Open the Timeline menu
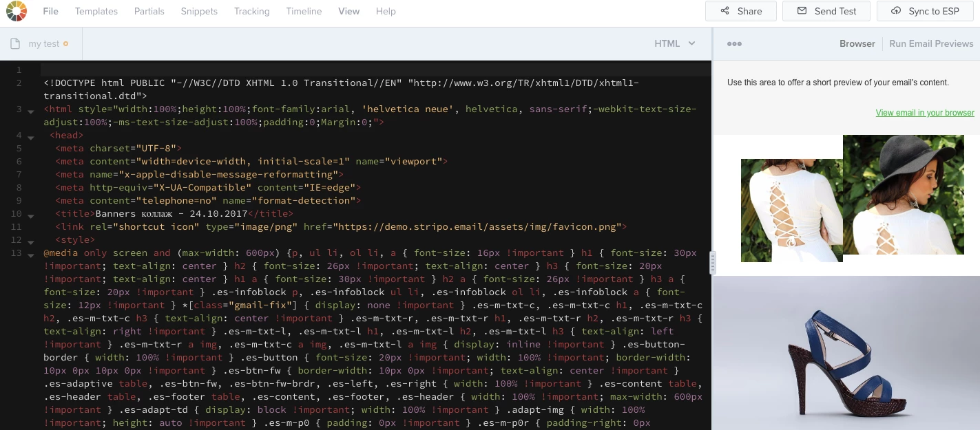This screenshot has height=430, width=980. 304,11
